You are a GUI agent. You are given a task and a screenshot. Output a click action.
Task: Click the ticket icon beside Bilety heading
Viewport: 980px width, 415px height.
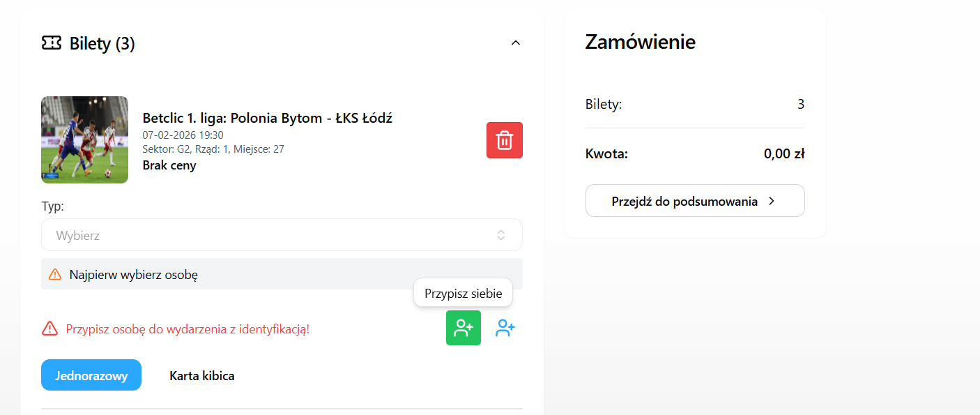(x=51, y=44)
